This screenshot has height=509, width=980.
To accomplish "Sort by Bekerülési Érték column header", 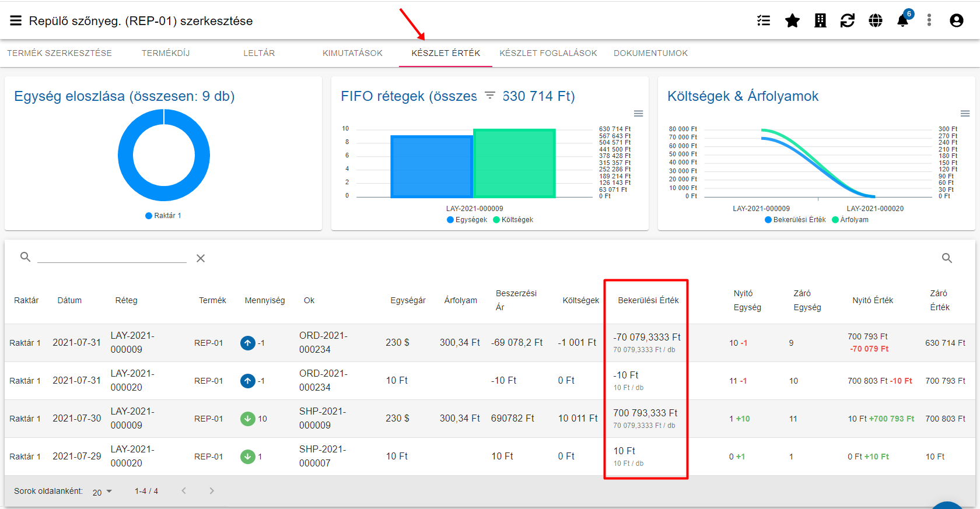I will (x=648, y=300).
